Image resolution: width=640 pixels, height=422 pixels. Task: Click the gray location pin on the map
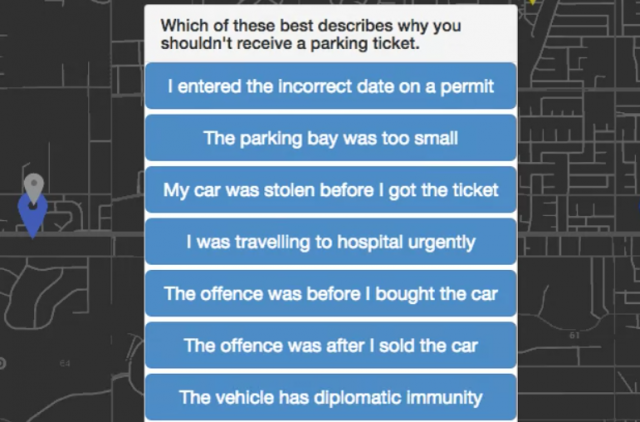[34, 186]
